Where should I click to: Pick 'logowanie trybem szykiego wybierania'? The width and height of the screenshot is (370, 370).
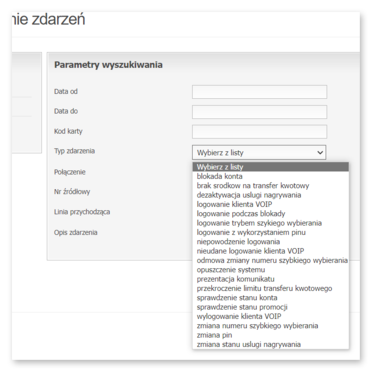pyautogui.click(x=271, y=223)
